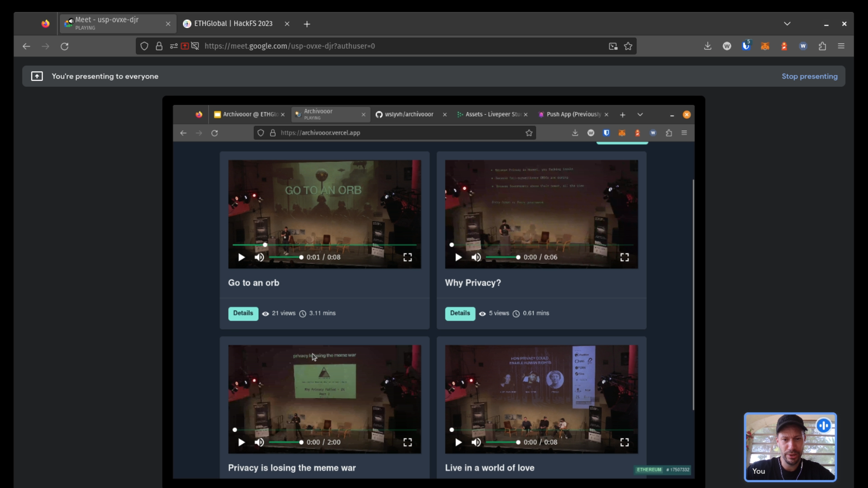This screenshot has height=488, width=868.
Task: Open the outer Firefox hamburger menu
Action: tap(841, 46)
